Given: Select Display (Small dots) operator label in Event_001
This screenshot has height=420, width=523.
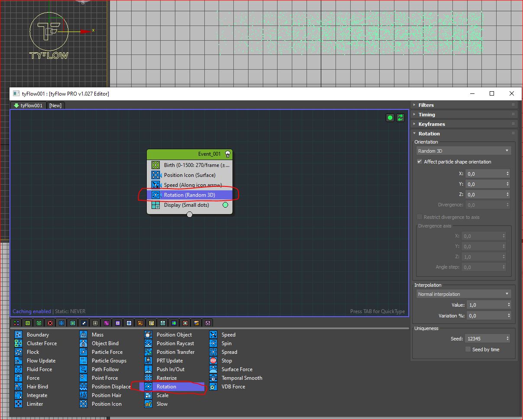Looking at the screenshot, I should [187, 205].
